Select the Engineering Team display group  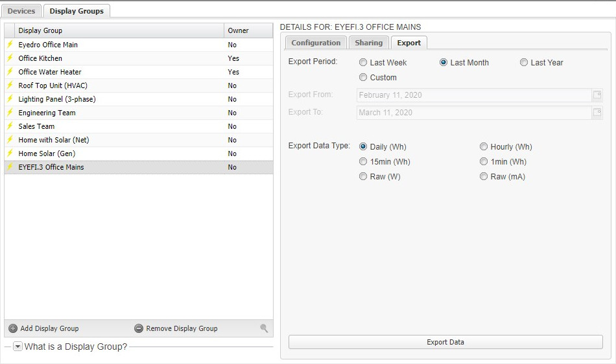point(139,113)
